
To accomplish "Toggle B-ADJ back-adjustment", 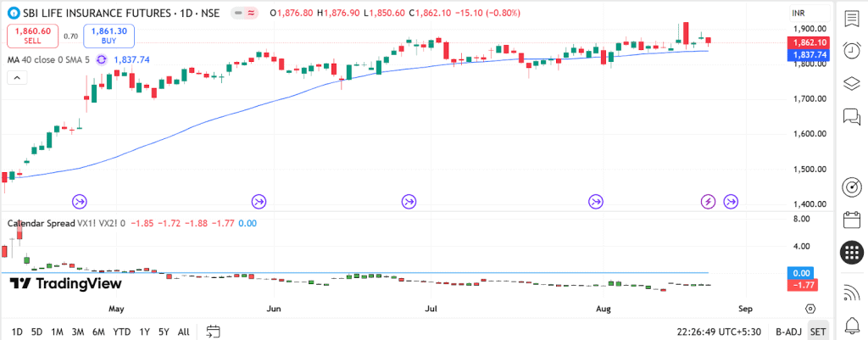I will click(789, 332).
